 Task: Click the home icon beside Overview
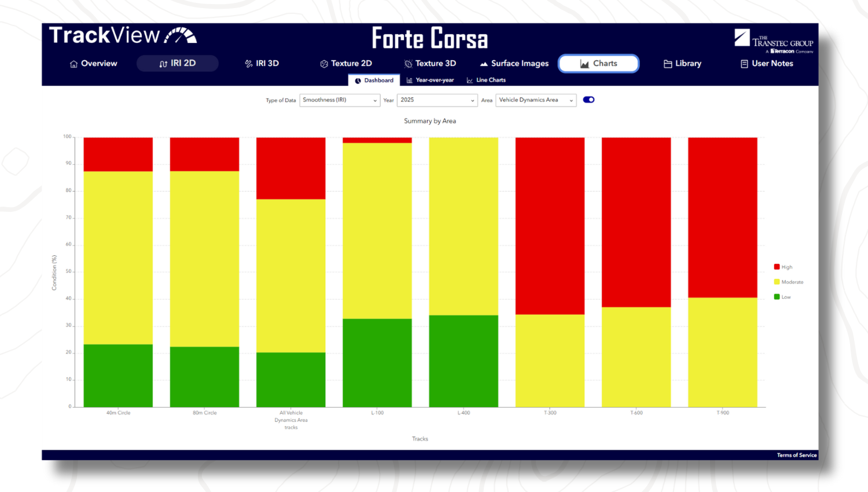pos(73,64)
